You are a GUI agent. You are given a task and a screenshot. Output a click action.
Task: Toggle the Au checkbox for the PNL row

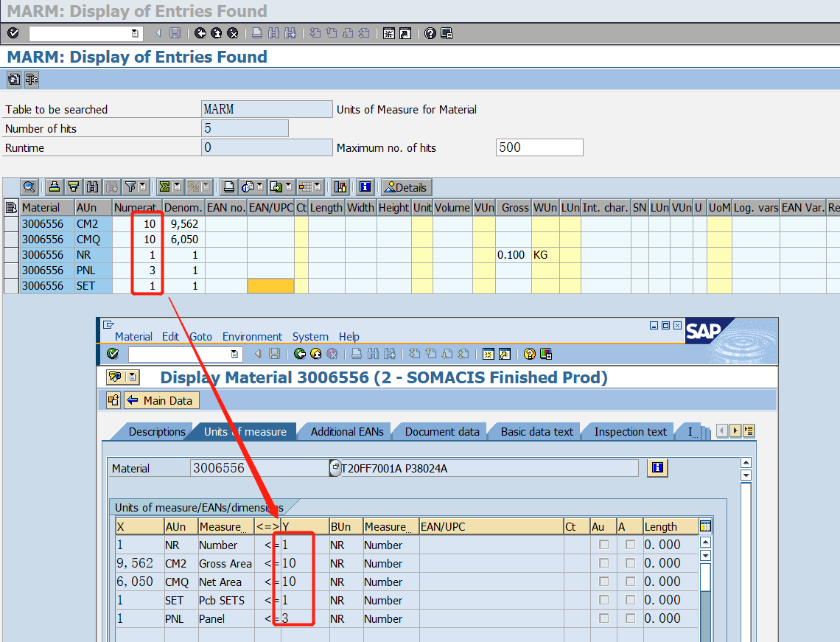(603, 618)
